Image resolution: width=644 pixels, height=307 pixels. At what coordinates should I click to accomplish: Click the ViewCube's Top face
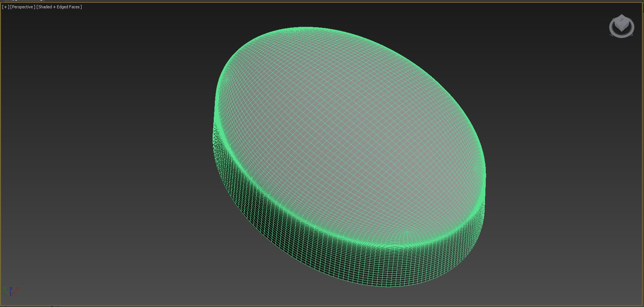click(x=622, y=20)
